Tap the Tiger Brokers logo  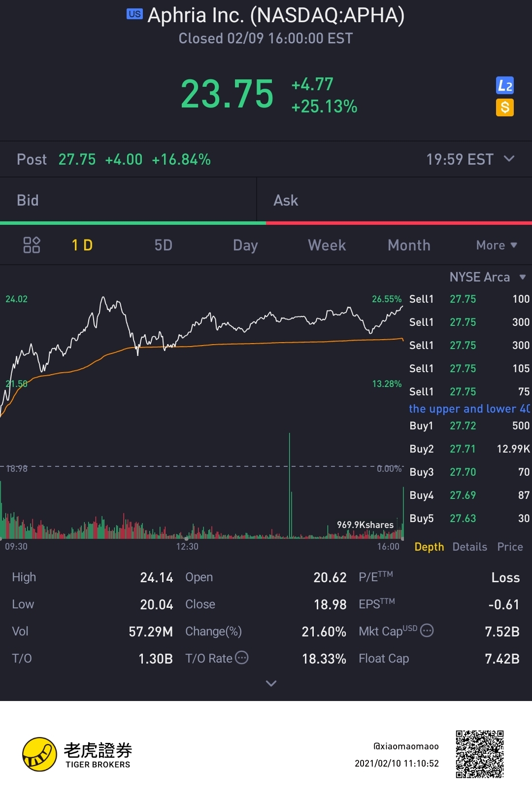[77, 754]
